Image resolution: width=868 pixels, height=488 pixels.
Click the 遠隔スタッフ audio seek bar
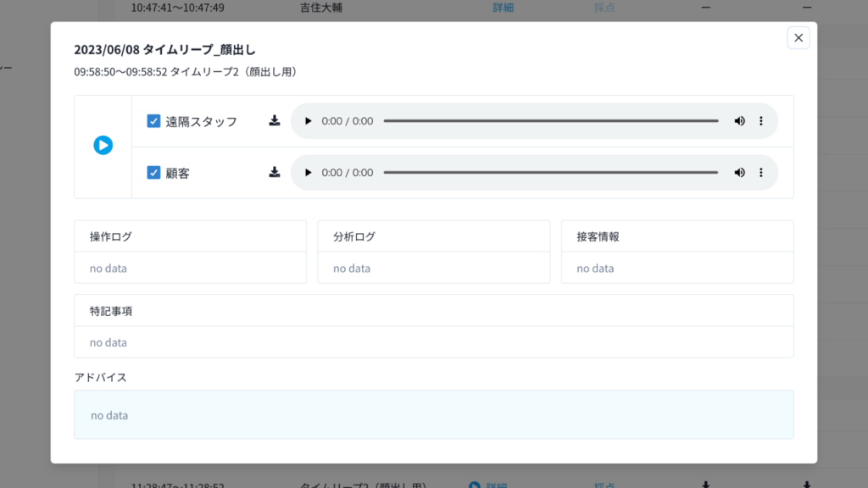(x=550, y=121)
